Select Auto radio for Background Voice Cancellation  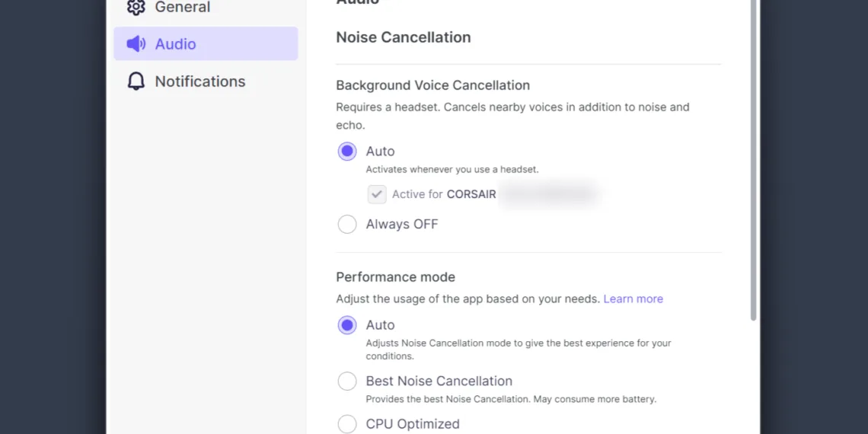pos(347,152)
